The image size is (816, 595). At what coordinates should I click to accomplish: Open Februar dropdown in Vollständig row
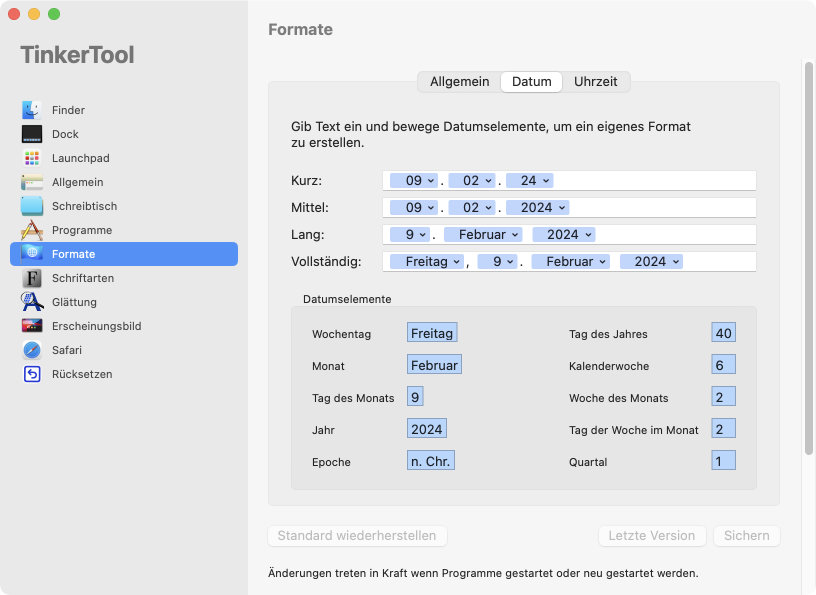[570, 262]
